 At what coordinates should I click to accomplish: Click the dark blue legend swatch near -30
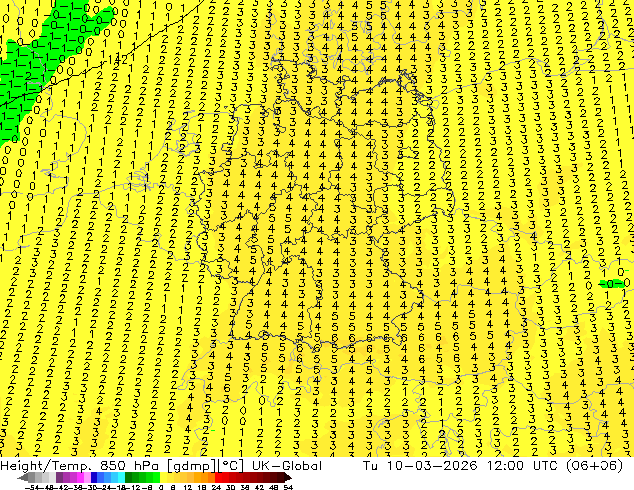[x=94, y=477]
